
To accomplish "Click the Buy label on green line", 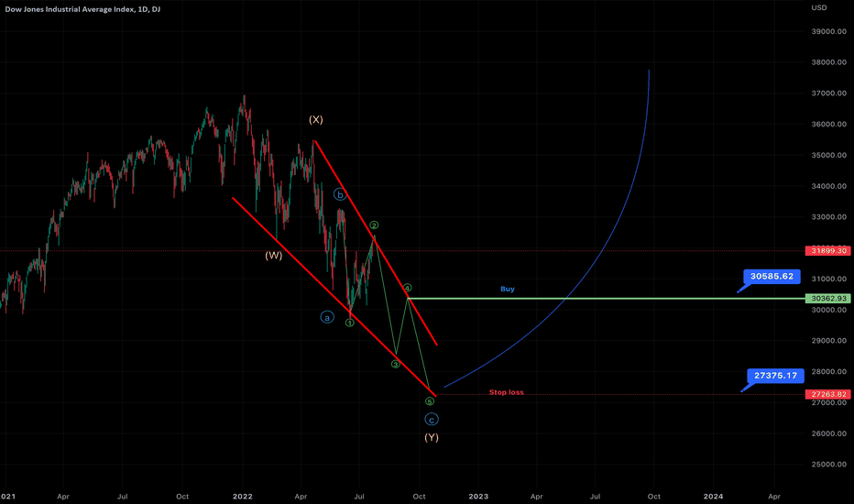I will tap(507, 289).
